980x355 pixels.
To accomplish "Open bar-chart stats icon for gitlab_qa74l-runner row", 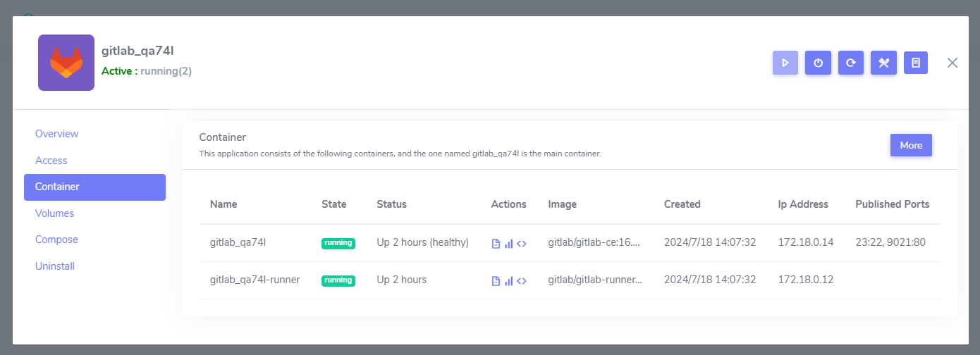I will click(x=508, y=280).
